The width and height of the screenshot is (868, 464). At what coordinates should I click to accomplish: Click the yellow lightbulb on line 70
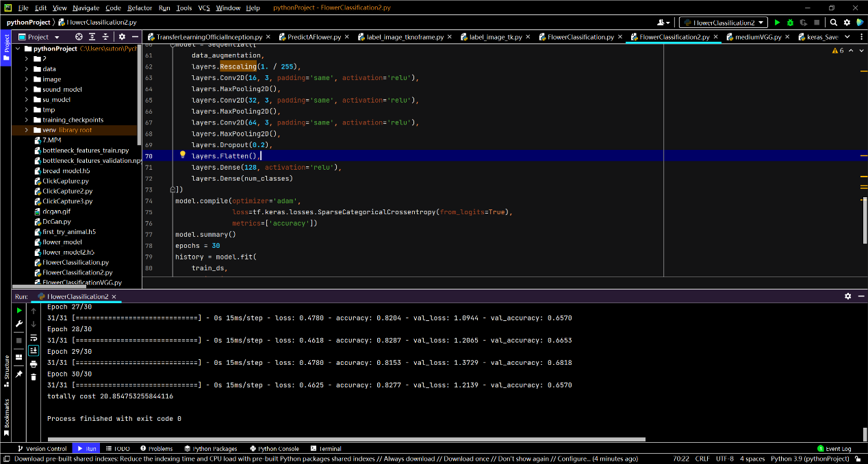tap(183, 155)
